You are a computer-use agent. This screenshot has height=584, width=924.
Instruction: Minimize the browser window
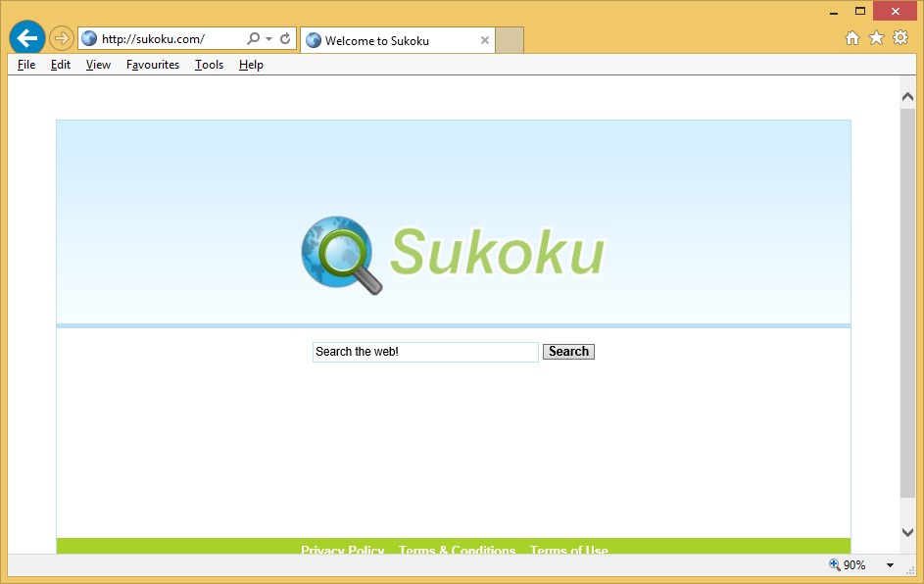coord(834,12)
